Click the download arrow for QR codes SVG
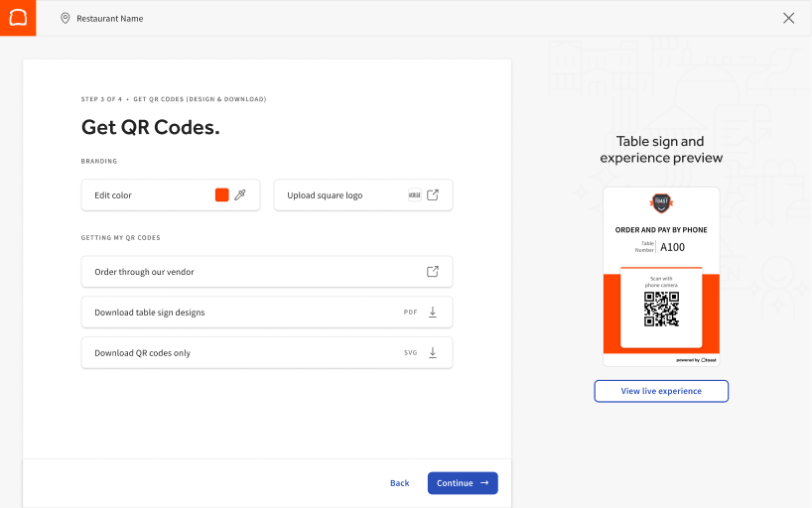The height and width of the screenshot is (508, 812). [433, 353]
